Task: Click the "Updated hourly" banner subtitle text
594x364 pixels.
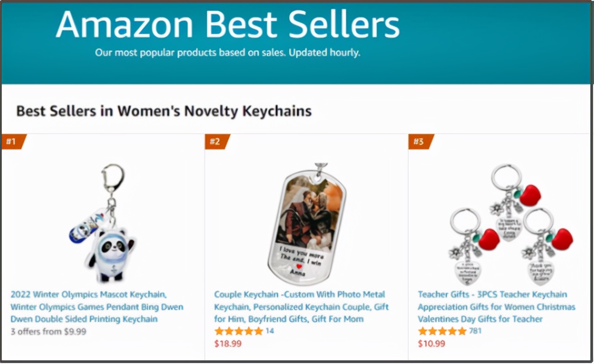Action: pyautogui.click(x=324, y=53)
